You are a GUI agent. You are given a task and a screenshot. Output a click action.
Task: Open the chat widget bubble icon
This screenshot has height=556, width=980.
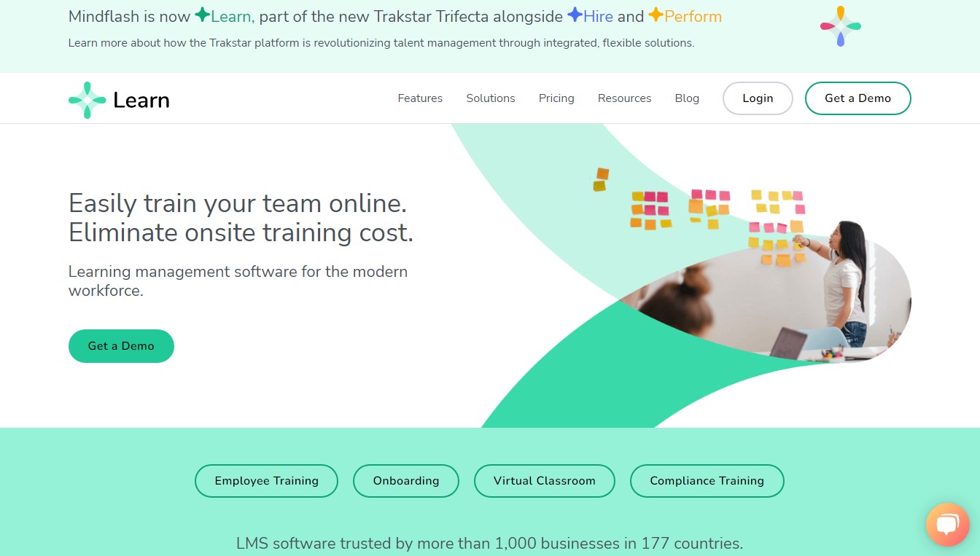946,525
